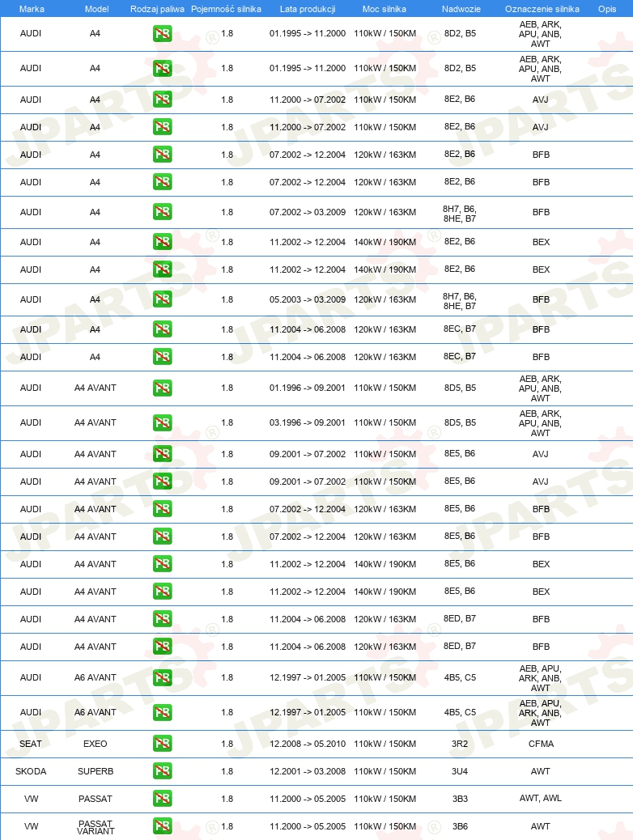Click fuel icon in A4 AVANT 01.1996 row
Image resolution: width=633 pixels, height=840 pixels.
click(x=163, y=388)
